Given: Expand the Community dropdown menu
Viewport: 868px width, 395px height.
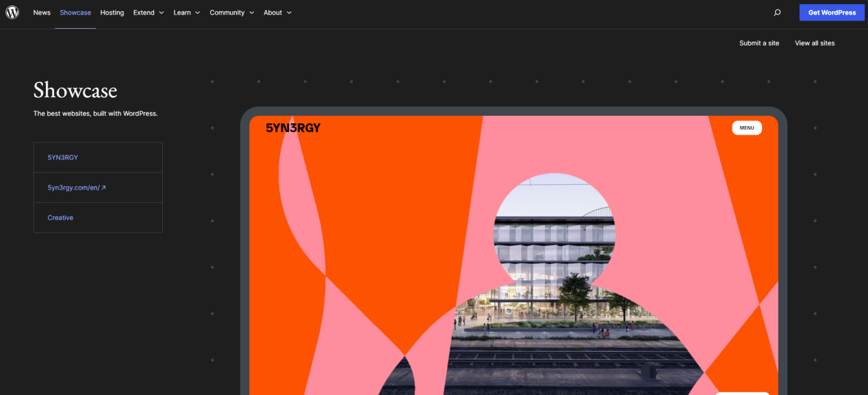Looking at the screenshot, I should coord(232,12).
